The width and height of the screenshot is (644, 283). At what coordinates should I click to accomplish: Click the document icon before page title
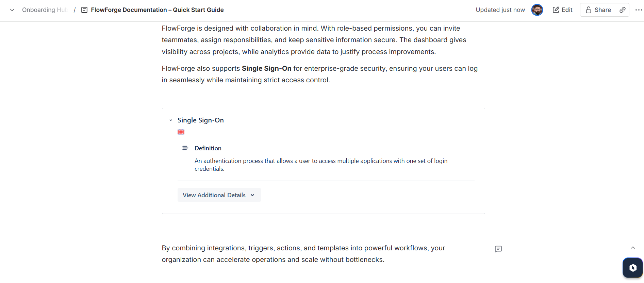click(84, 10)
